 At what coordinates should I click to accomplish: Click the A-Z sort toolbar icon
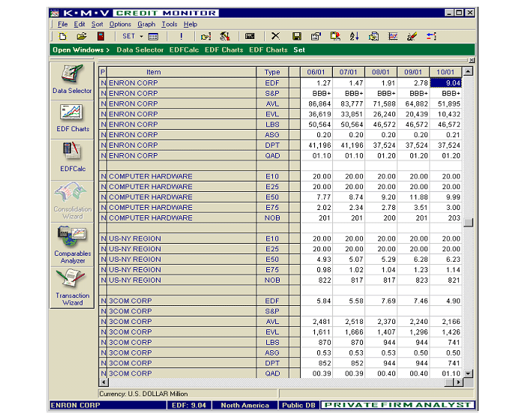(354, 36)
